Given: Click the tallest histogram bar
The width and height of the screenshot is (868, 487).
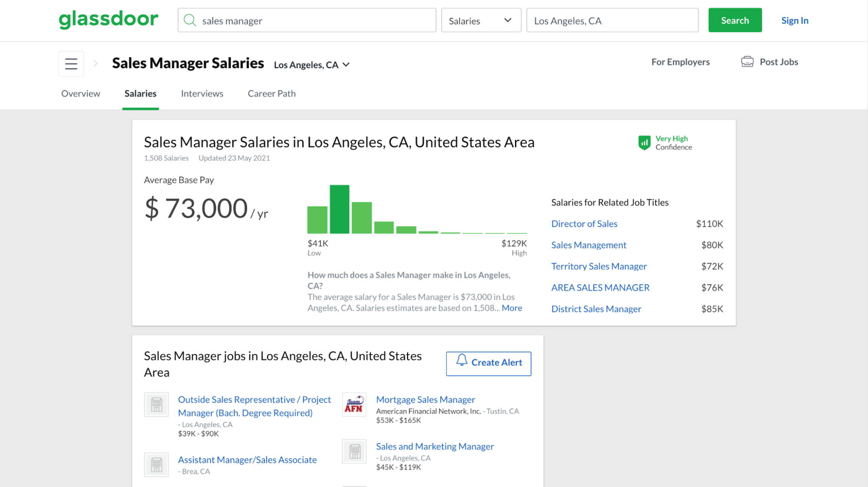Looking at the screenshot, I should pyautogui.click(x=339, y=209).
